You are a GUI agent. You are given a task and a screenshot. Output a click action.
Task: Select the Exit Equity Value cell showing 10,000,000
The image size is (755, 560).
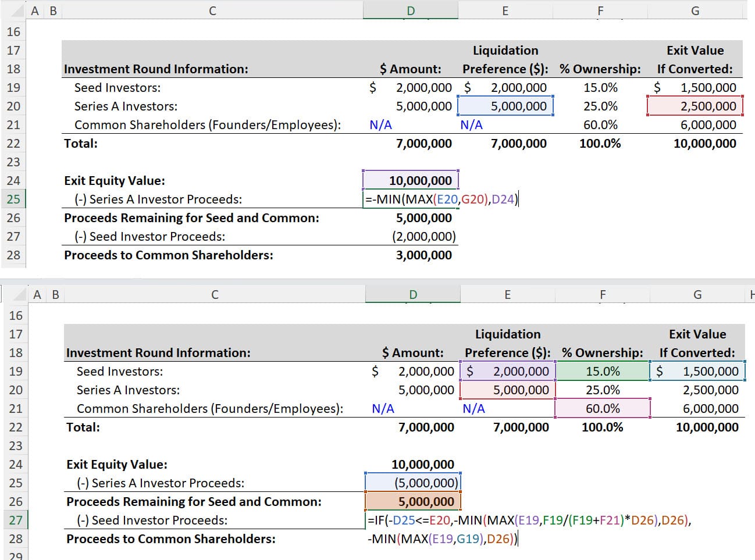pyautogui.click(x=413, y=180)
